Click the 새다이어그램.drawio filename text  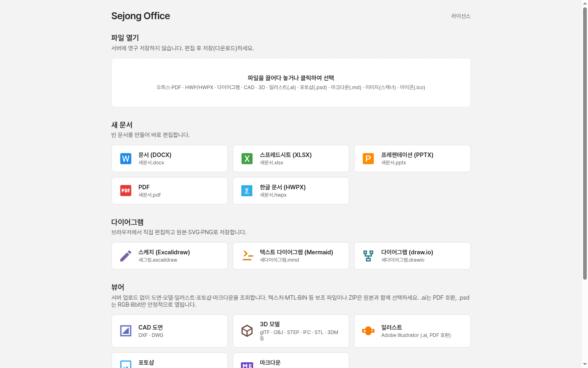(403, 260)
